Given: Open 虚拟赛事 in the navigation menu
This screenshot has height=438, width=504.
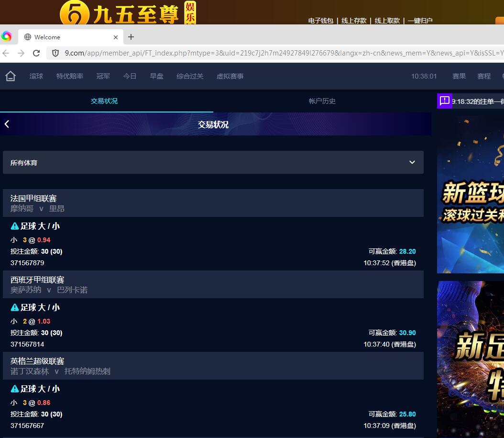Looking at the screenshot, I should click(x=230, y=76).
